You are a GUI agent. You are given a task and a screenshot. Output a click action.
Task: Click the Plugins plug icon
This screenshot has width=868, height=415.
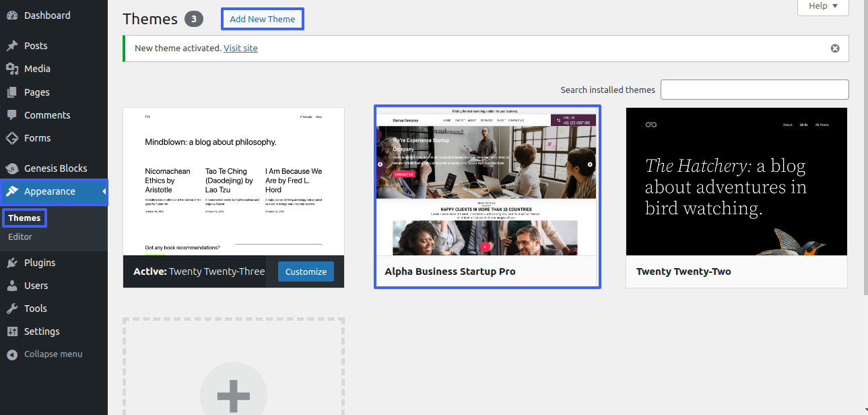12,263
